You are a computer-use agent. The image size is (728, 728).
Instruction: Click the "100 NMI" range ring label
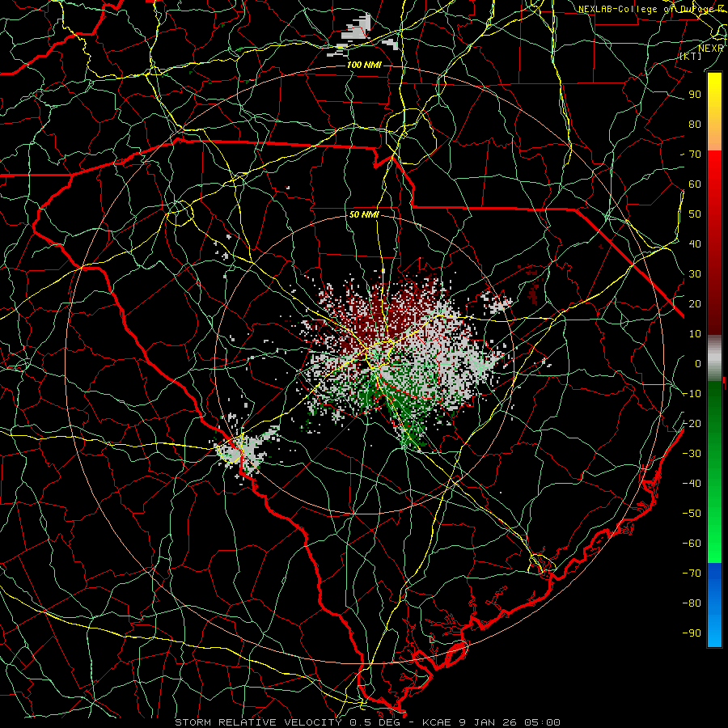[x=364, y=65]
